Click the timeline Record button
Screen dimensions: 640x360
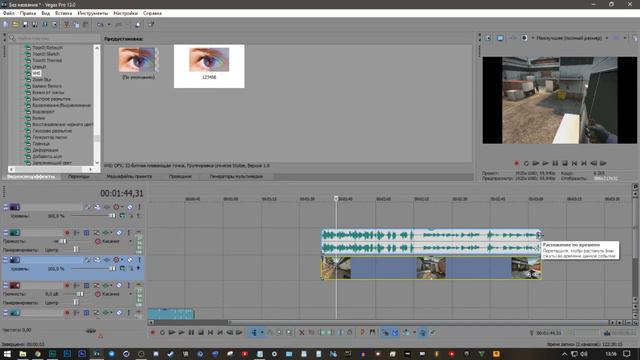pyautogui.click(x=153, y=333)
